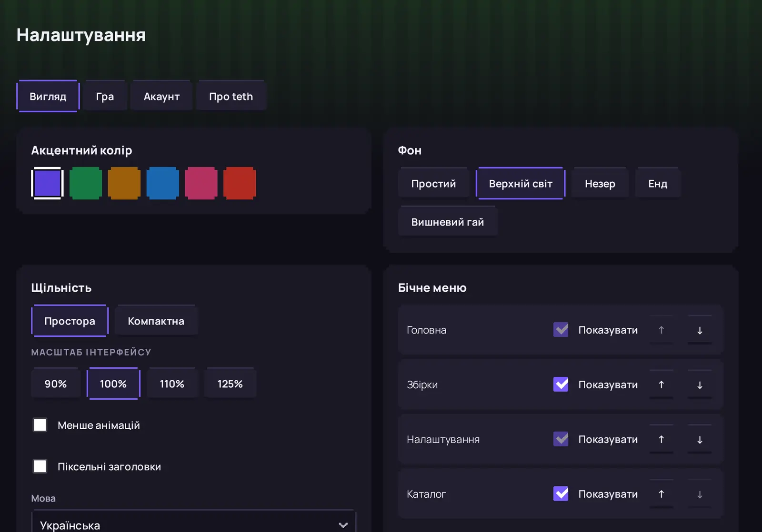Select the orange accent color
762x532 pixels.
[x=124, y=183]
